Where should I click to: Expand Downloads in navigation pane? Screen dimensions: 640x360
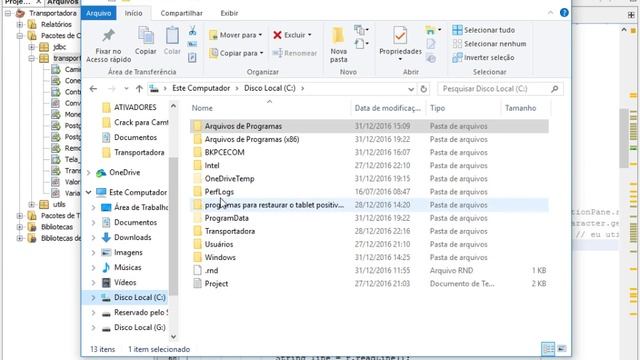[93, 238]
